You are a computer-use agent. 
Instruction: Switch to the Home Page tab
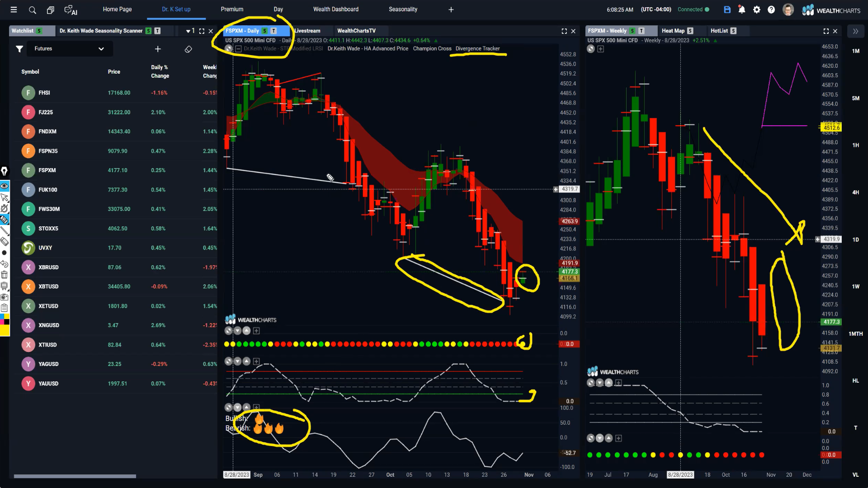[x=117, y=9]
